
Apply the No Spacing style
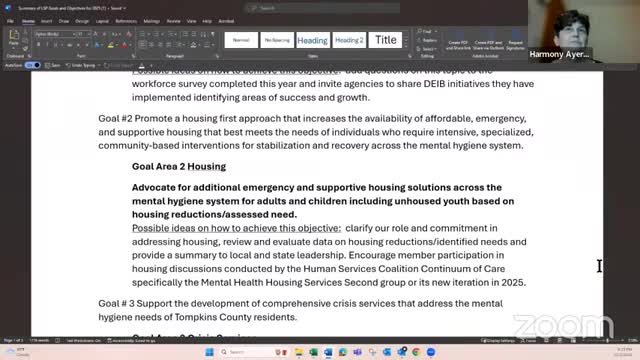coord(277,40)
